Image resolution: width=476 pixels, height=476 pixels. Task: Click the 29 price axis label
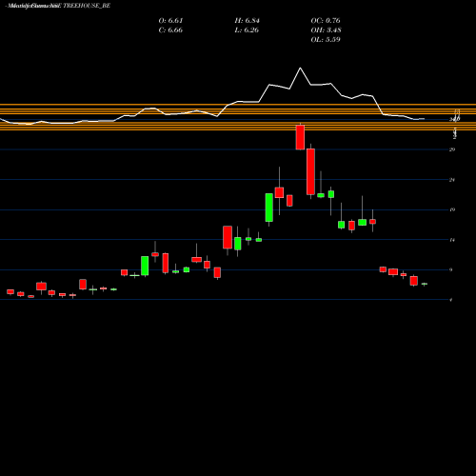point(452,149)
